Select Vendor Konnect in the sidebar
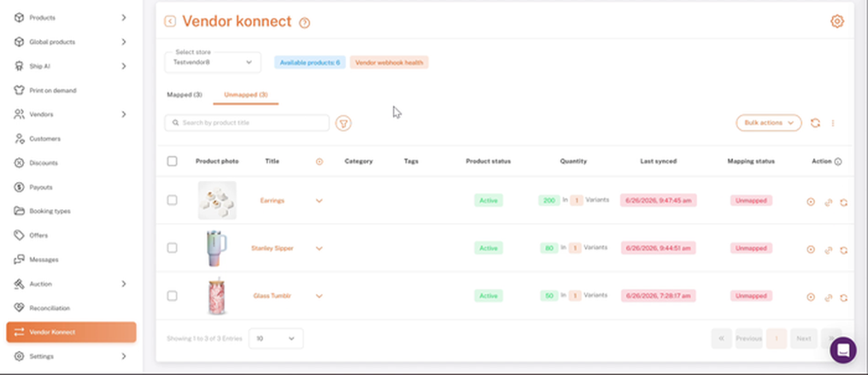The image size is (868, 375). pyautogui.click(x=71, y=331)
